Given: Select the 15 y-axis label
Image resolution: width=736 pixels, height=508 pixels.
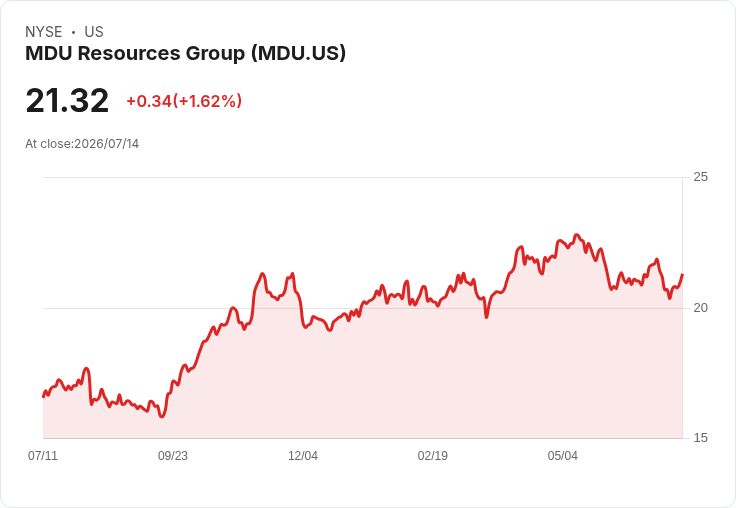Looking at the screenshot, I should (x=700, y=438).
